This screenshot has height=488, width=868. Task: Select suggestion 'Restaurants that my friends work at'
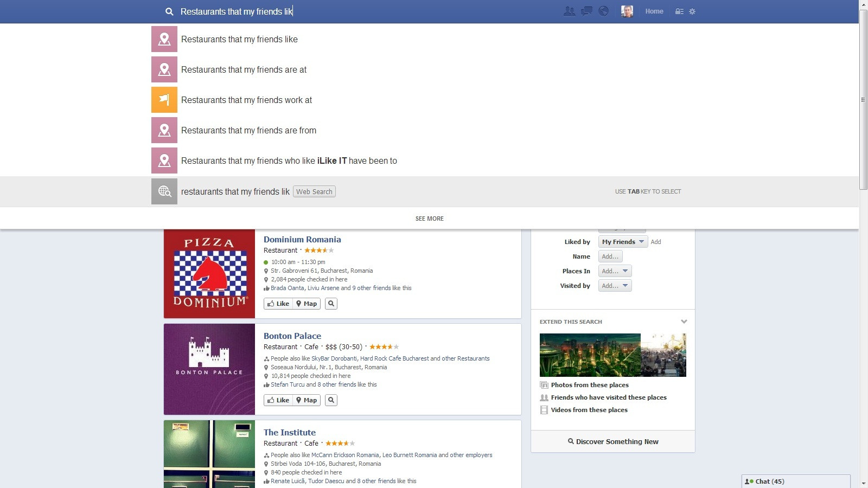point(246,100)
